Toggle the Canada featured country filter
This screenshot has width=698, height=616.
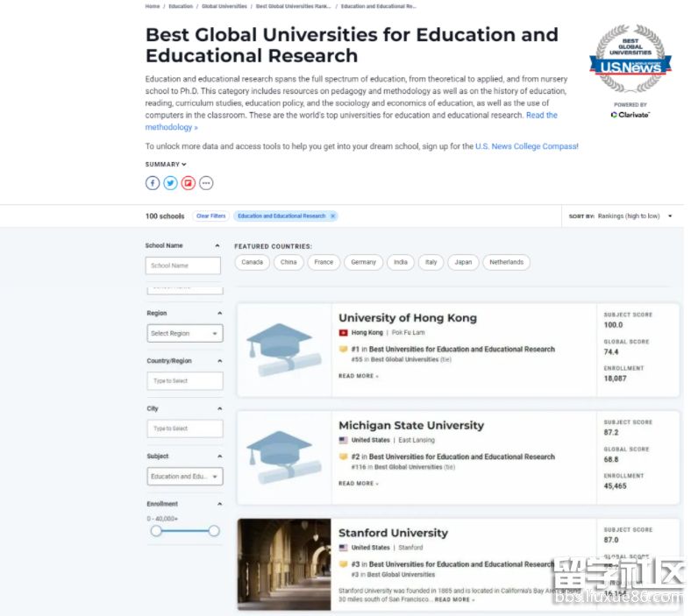click(x=252, y=262)
